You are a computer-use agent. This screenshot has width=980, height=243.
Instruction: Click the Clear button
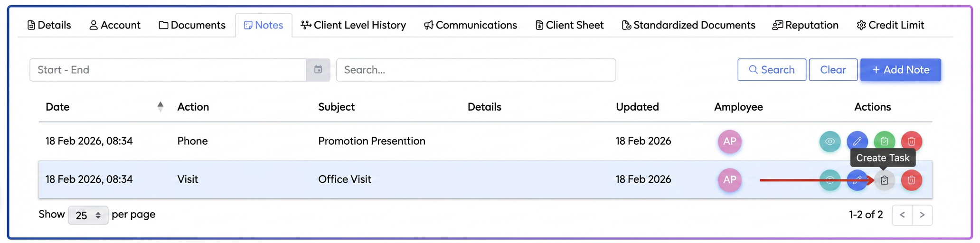pyautogui.click(x=833, y=70)
